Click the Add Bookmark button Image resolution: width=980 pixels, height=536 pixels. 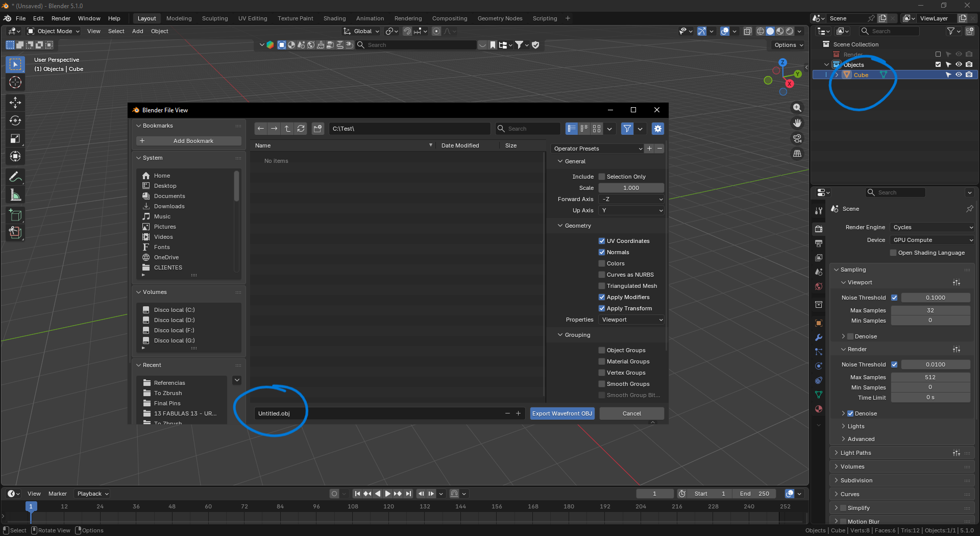click(189, 141)
